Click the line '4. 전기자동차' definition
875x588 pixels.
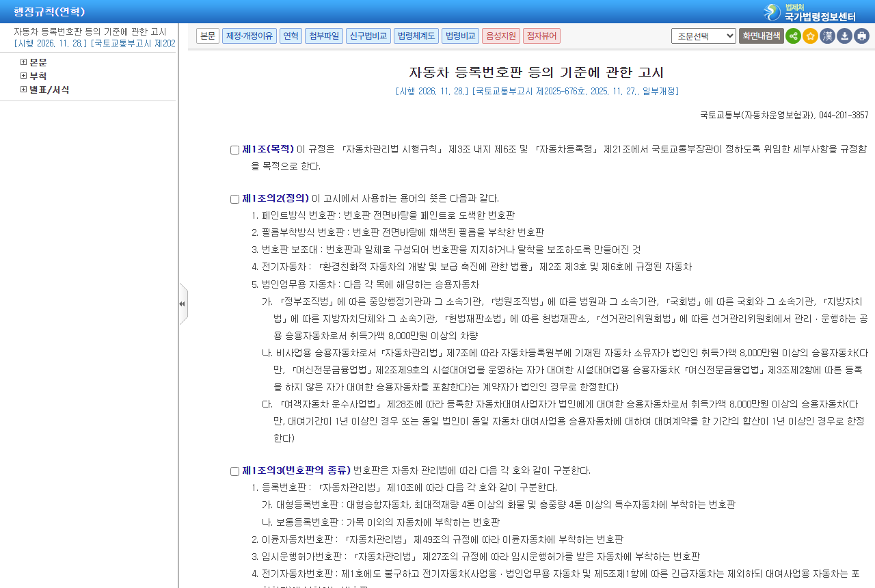pyautogui.click(x=472, y=267)
